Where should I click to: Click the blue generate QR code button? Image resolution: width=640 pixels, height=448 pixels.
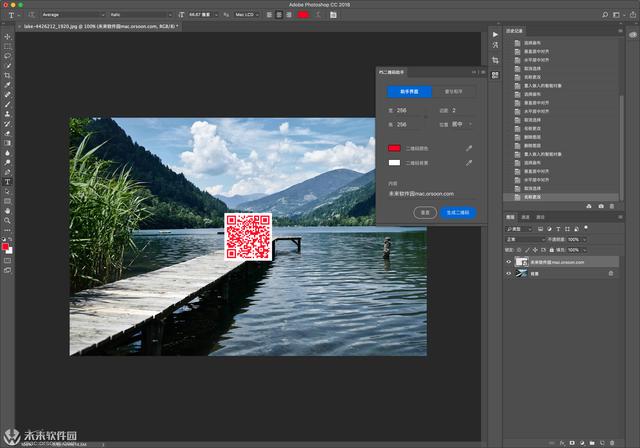click(x=458, y=212)
